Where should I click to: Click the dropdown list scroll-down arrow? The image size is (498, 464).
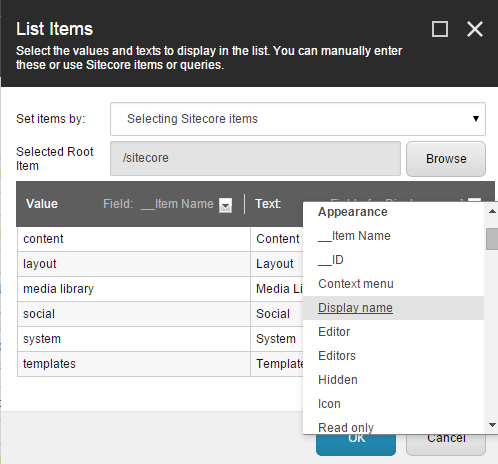(x=492, y=425)
